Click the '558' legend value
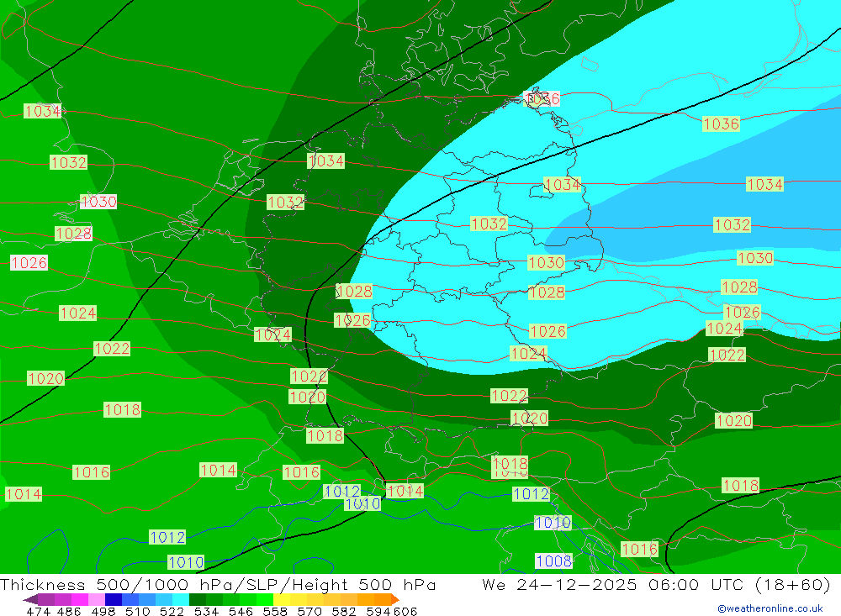 pos(275,611)
